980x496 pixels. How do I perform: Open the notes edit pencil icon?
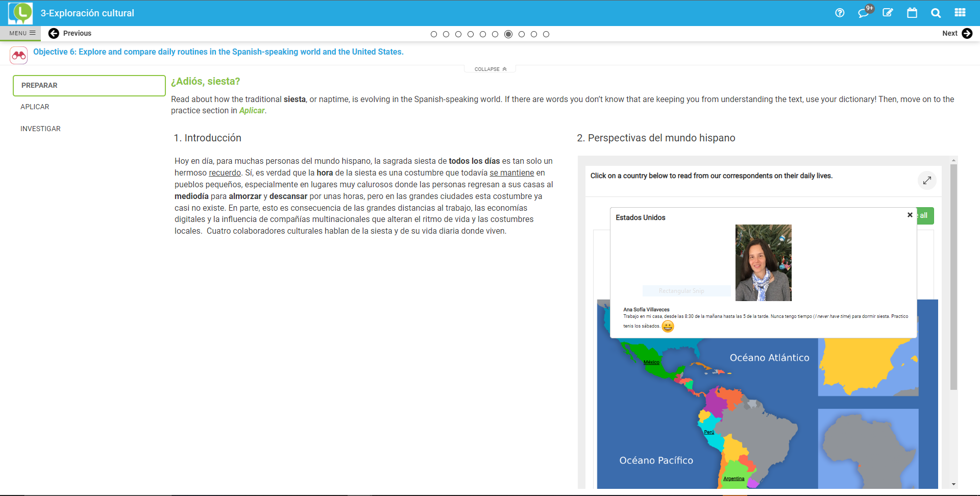coord(888,13)
